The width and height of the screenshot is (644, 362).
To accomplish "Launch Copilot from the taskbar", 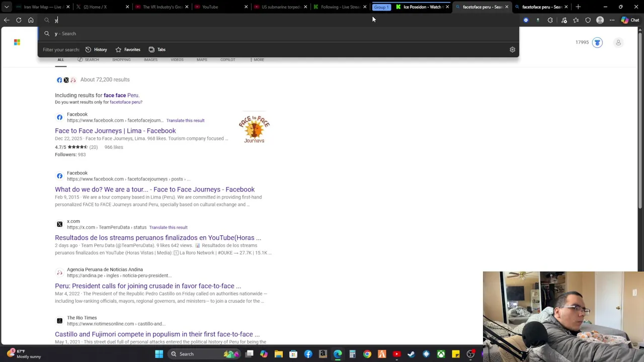I will tap(264, 354).
